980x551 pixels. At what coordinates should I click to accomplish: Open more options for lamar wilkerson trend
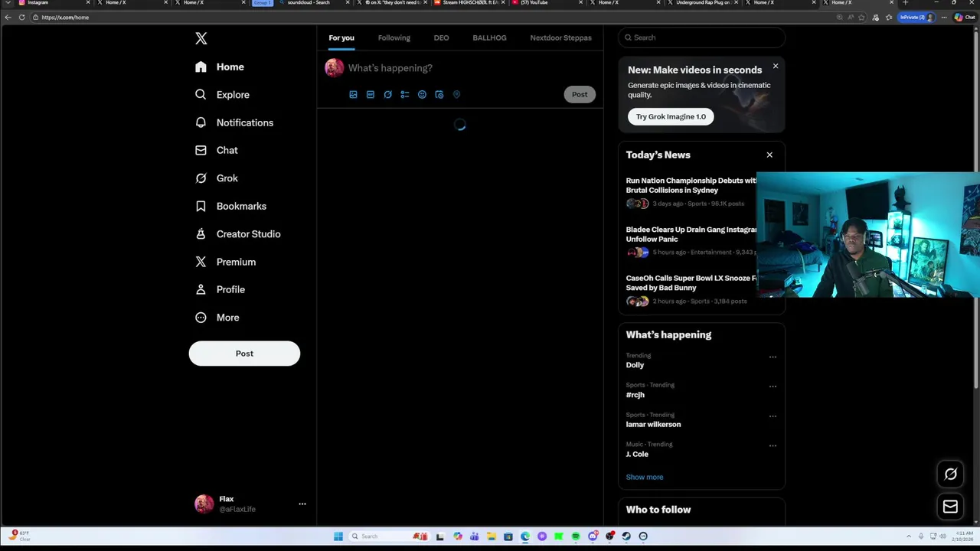(773, 416)
